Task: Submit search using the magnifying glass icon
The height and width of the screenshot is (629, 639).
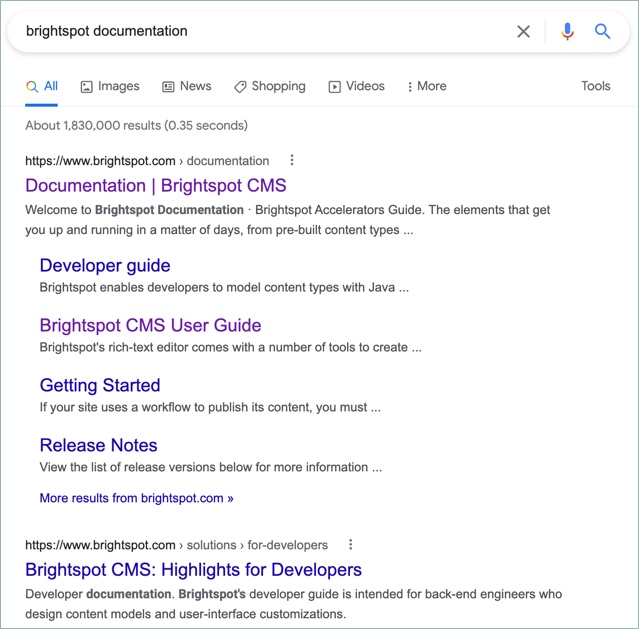Action: [602, 31]
